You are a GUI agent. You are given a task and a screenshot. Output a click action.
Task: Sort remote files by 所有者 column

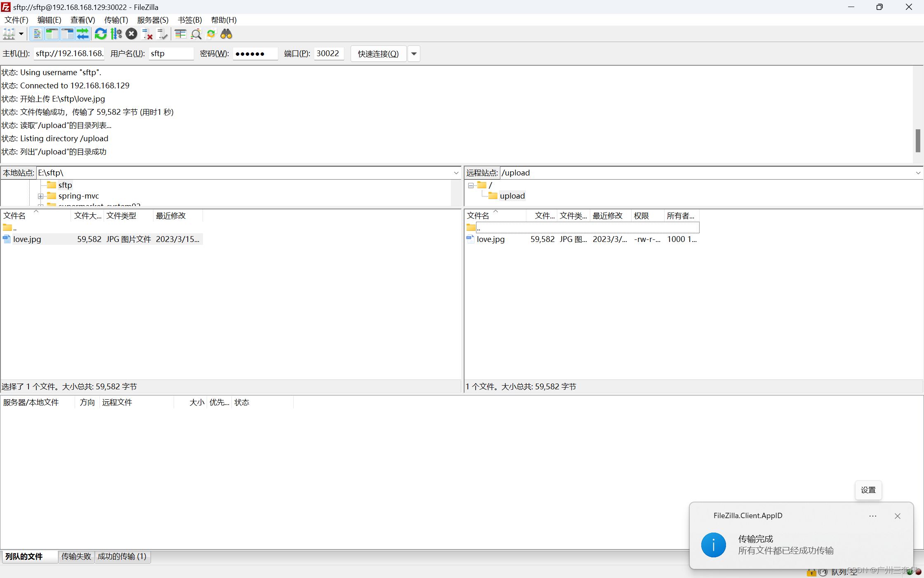(681, 216)
